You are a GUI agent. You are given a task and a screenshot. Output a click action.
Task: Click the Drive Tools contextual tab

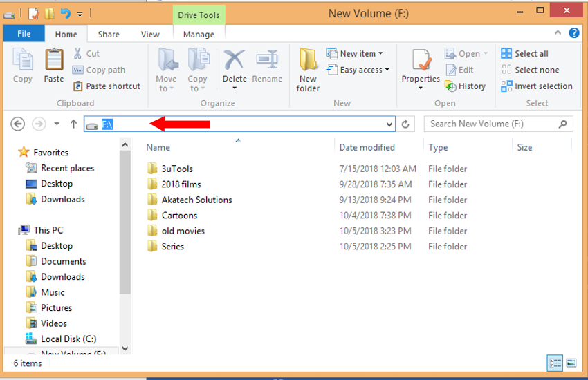tap(199, 15)
